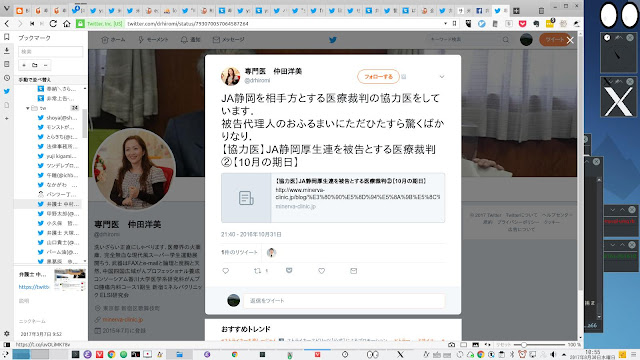Open the manual sort order dropdown
Image resolution: width=640 pixels, height=360 pixels.
(x=51, y=80)
